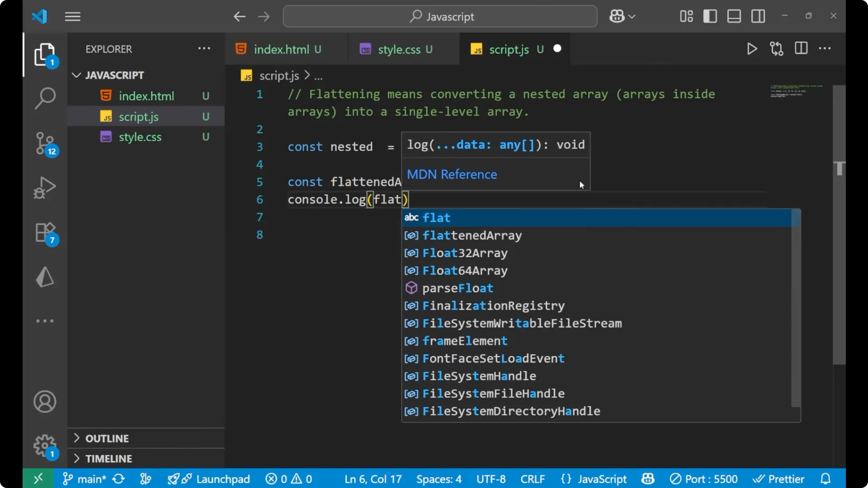Open the Search view
The width and height of the screenshot is (868, 488).
(x=45, y=98)
